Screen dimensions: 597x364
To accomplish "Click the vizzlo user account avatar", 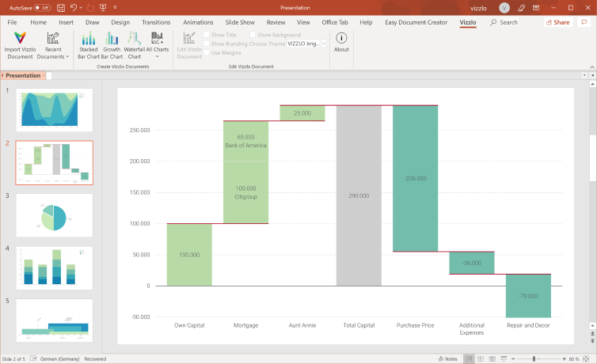I will [504, 8].
